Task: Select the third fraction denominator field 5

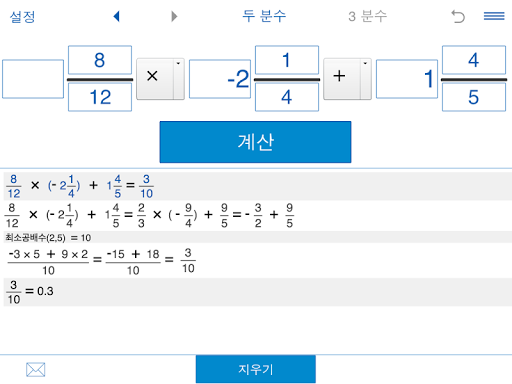Action: 474,97
